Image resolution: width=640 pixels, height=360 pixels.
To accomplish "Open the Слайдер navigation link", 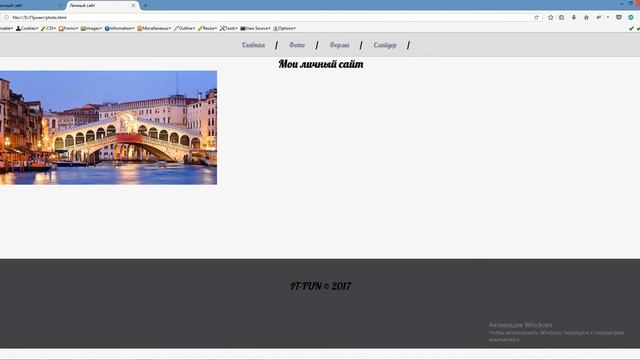I will (x=385, y=45).
